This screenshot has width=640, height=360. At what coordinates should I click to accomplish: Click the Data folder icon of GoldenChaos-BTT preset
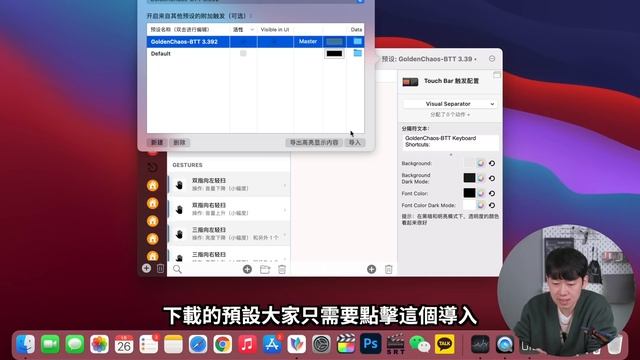pos(358,42)
